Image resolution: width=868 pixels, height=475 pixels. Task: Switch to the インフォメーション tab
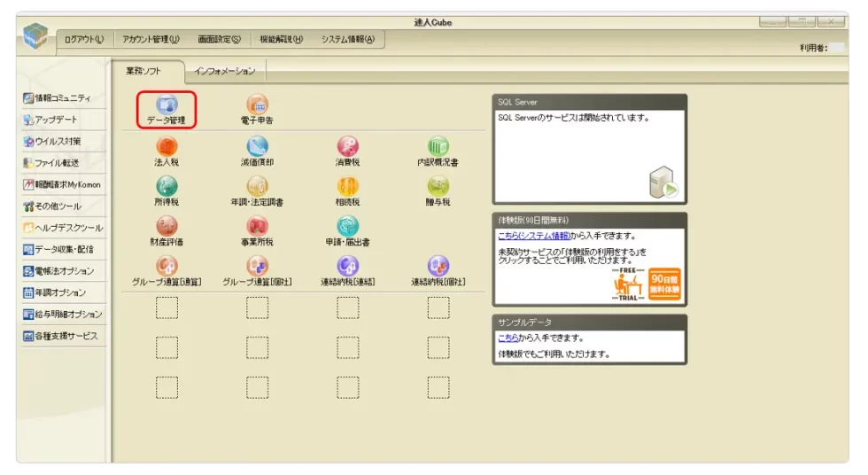coord(224,71)
